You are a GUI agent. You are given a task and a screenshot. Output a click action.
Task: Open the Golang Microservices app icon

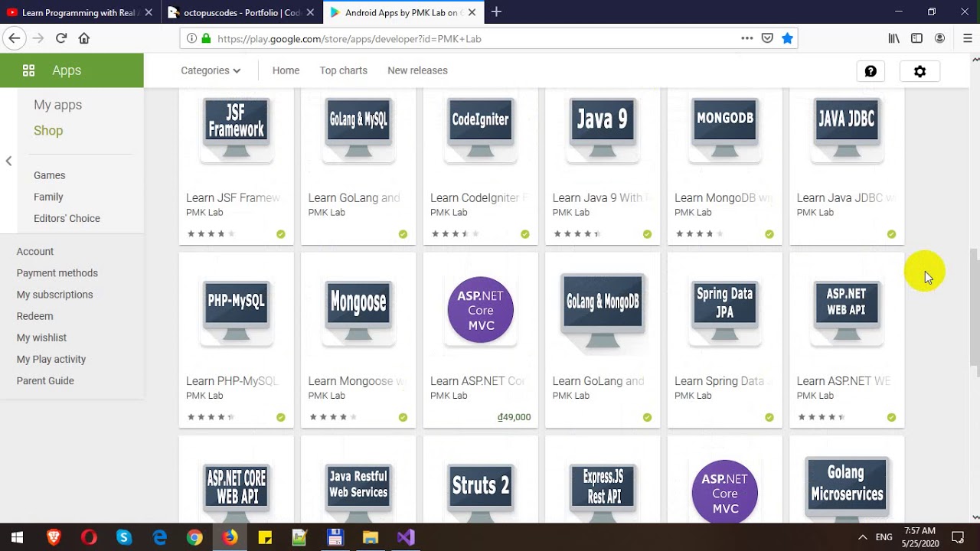pos(847,490)
